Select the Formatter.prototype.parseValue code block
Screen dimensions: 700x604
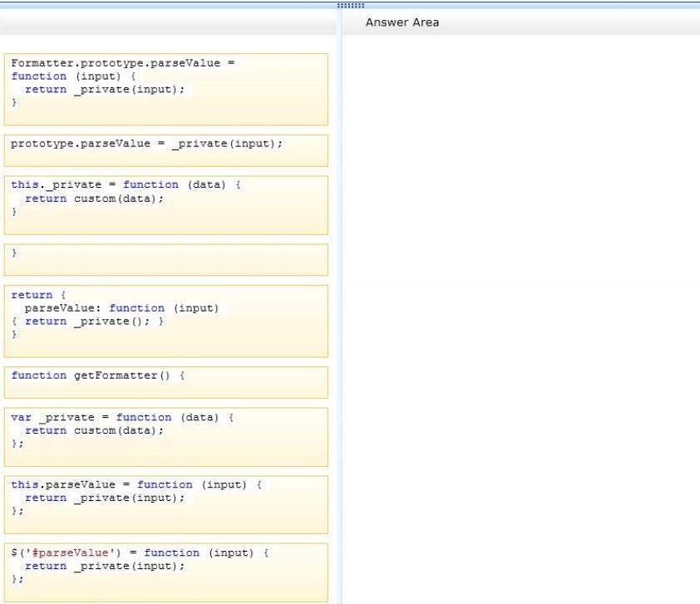click(x=166, y=89)
